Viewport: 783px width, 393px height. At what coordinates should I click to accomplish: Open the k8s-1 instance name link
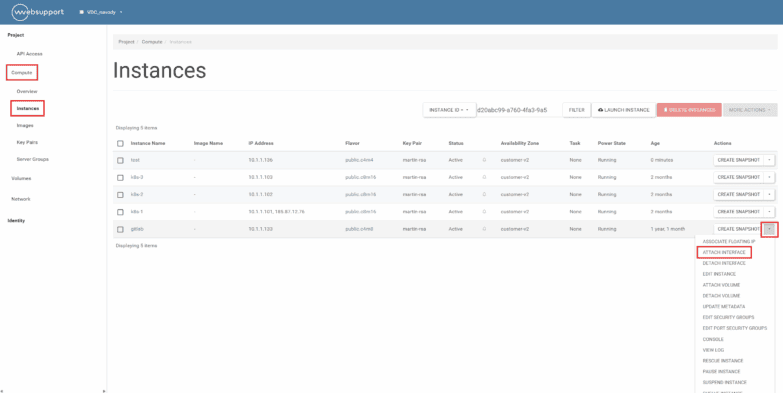point(137,212)
